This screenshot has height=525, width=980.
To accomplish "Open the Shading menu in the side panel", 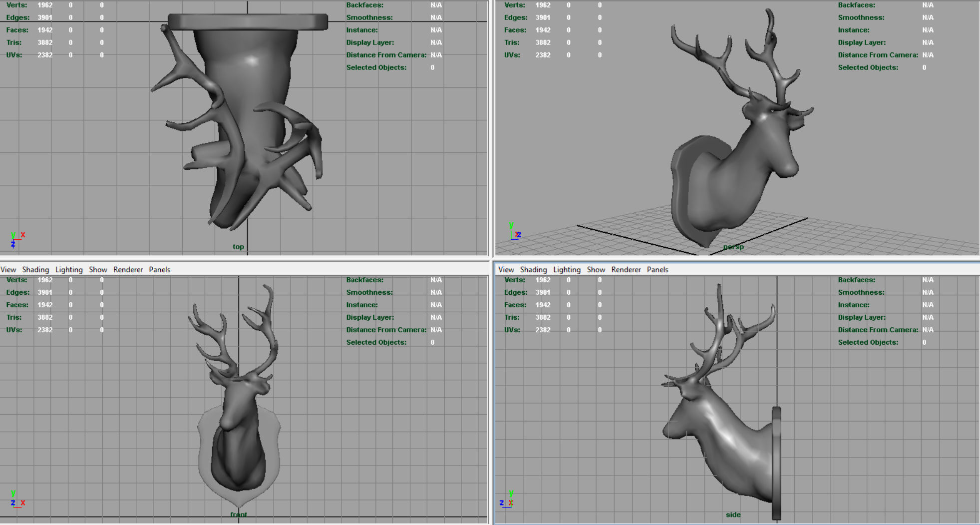I will [533, 270].
